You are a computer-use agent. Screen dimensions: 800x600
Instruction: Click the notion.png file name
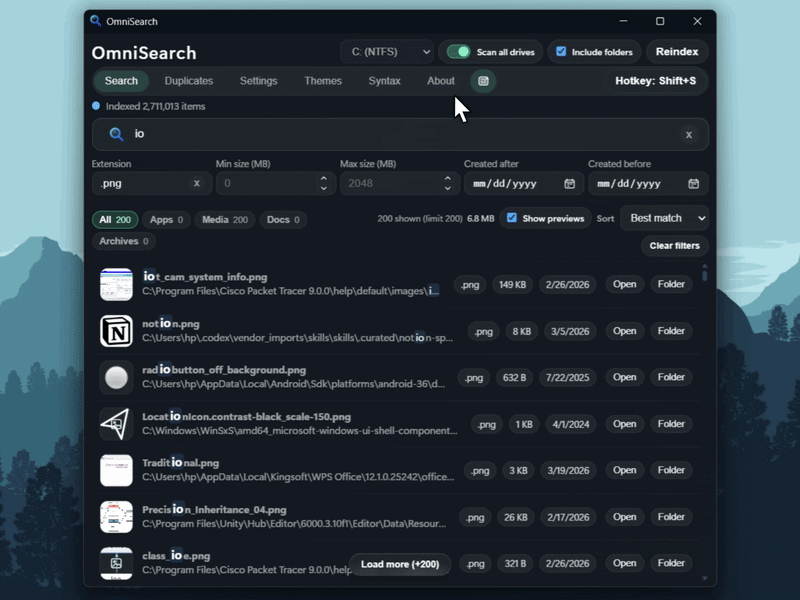[x=171, y=323]
